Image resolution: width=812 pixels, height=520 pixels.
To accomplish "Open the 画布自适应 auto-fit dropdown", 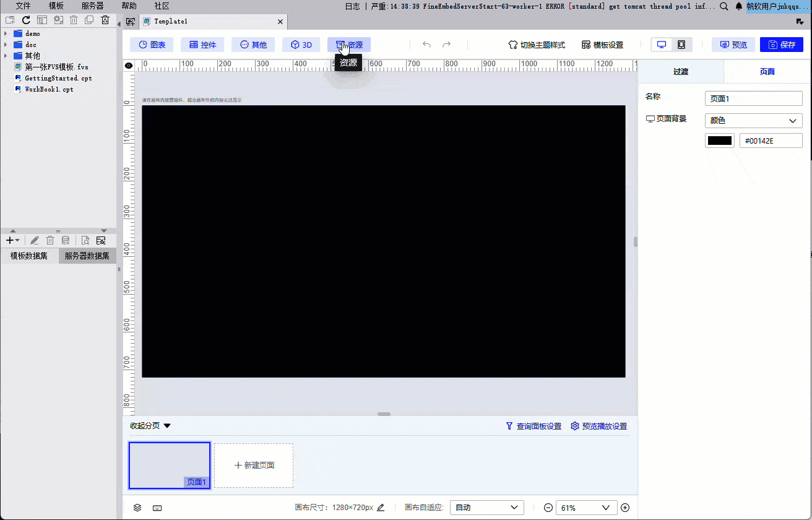I will click(x=486, y=507).
